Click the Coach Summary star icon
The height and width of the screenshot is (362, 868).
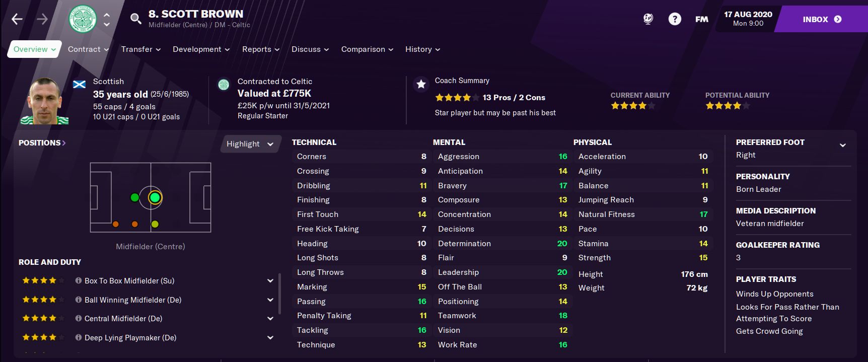tap(421, 84)
